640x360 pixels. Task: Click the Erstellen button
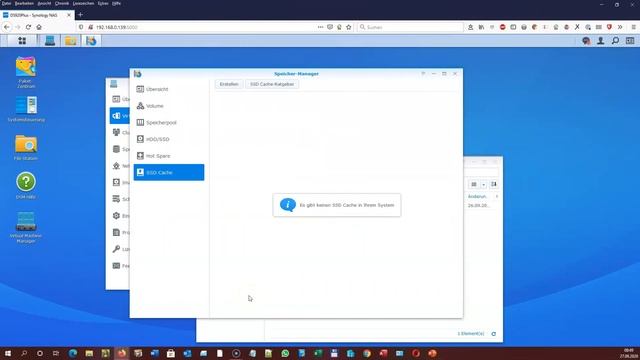(x=229, y=84)
